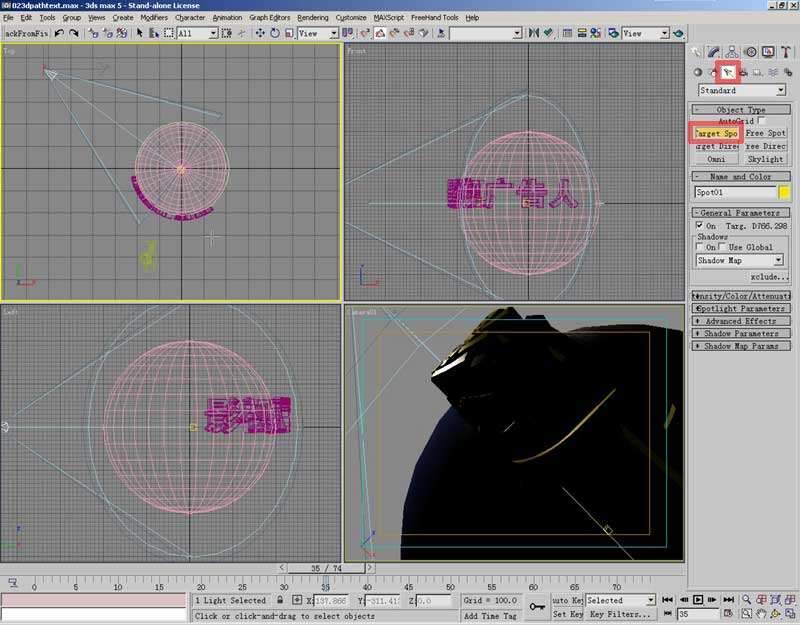Click the Select Object arrow tool
Screen dimensions: 800x625
click(x=141, y=33)
